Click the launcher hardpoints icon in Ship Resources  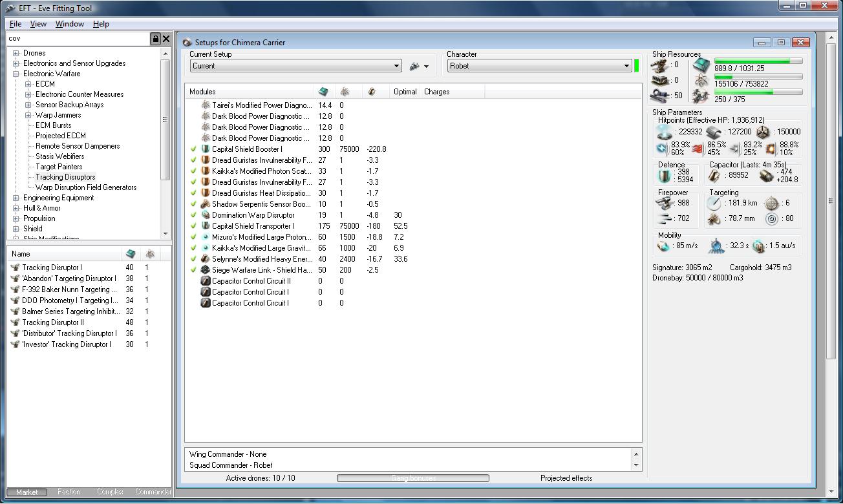click(659, 80)
